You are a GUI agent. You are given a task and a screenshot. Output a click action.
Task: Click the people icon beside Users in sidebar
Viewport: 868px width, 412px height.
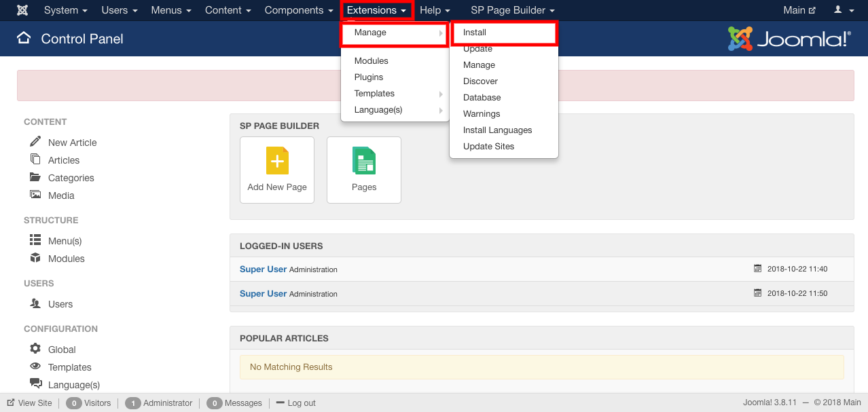coord(35,303)
